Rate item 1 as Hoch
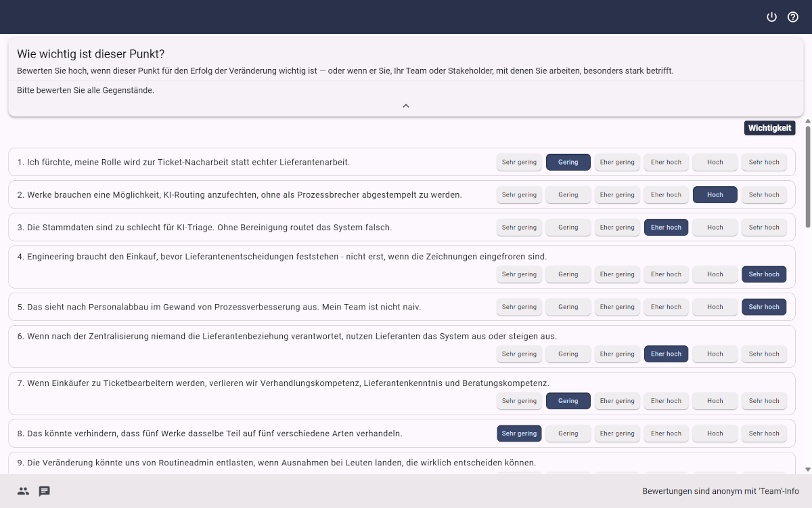The width and height of the screenshot is (812, 508). [715, 162]
